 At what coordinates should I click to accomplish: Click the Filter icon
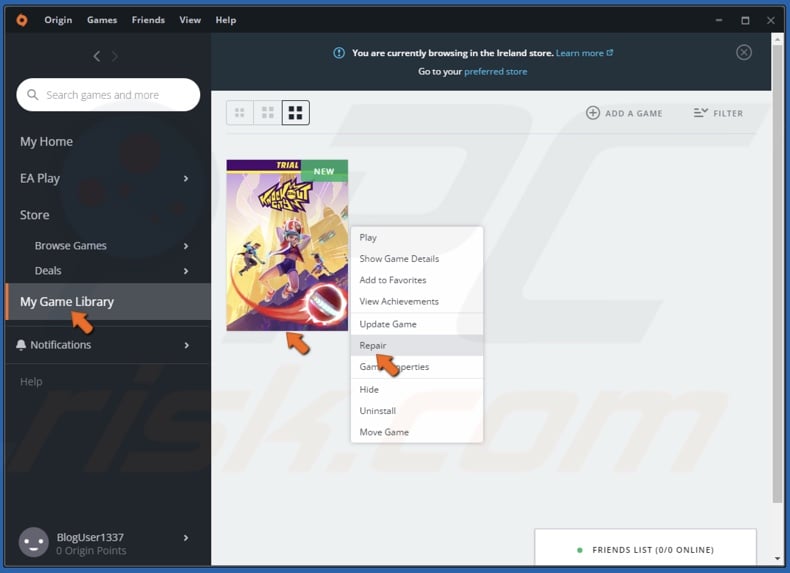coord(700,113)
